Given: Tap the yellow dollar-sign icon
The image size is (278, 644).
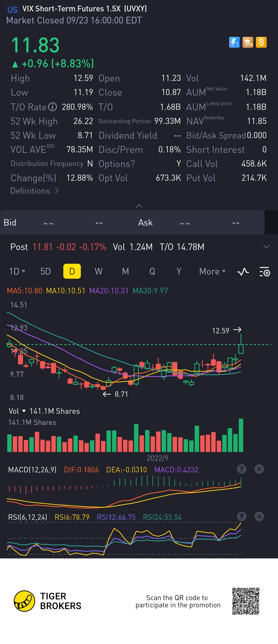Looking at the screenshot, I should 261,43.
